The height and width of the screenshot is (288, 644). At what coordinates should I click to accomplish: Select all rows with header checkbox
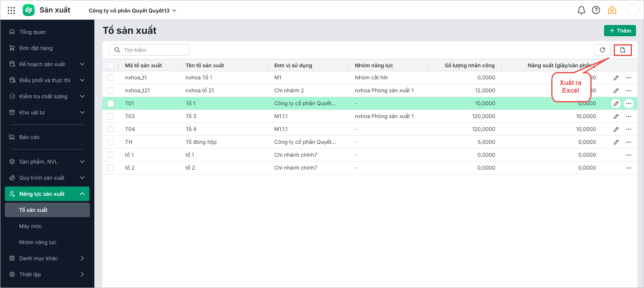(x=110, y=65)
